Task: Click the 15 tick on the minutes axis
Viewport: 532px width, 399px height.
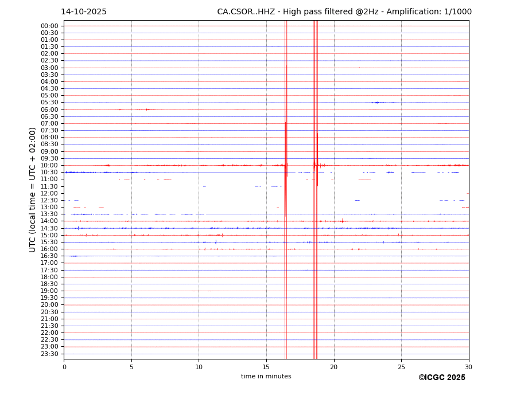Action: (266, 367)
